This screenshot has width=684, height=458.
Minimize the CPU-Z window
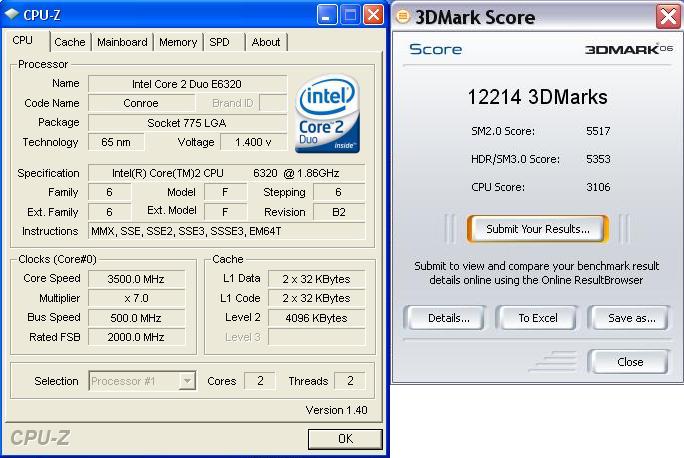pos(327,15)
